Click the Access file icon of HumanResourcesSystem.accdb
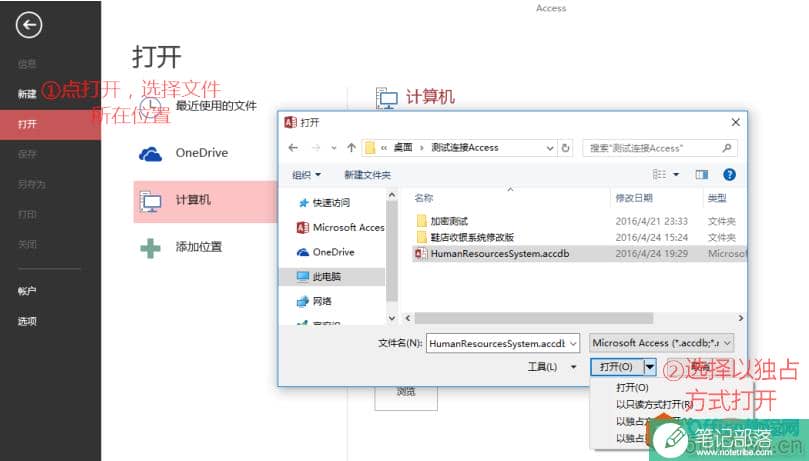This screenshot has width=809, height=461. 421,254
